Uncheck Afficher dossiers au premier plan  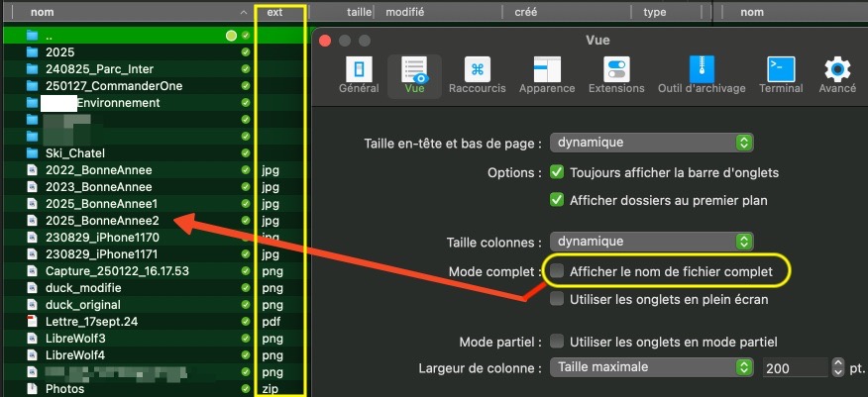[557, 200]
